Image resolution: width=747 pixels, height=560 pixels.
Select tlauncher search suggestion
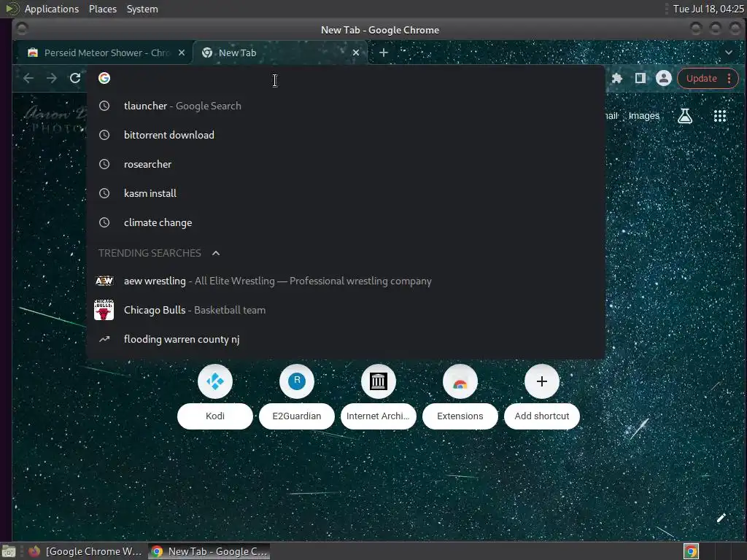point(346,106)
